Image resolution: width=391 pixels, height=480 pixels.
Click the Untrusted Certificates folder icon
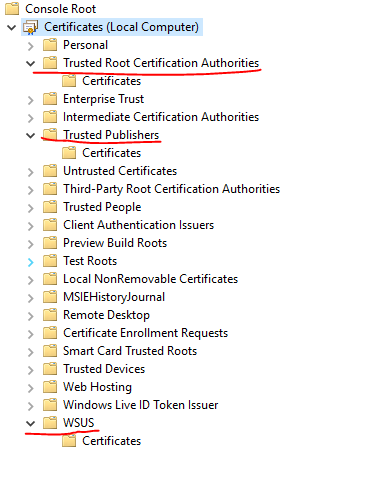coord(50,171)
